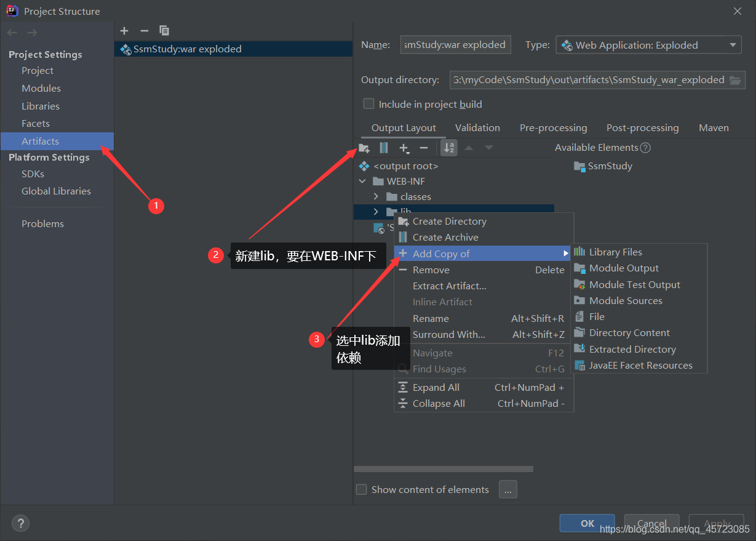The width and height of the screenshot is (756, 541).
Task: Check Show content of elements
Action: pyautogui.click(x=362, y=489)
